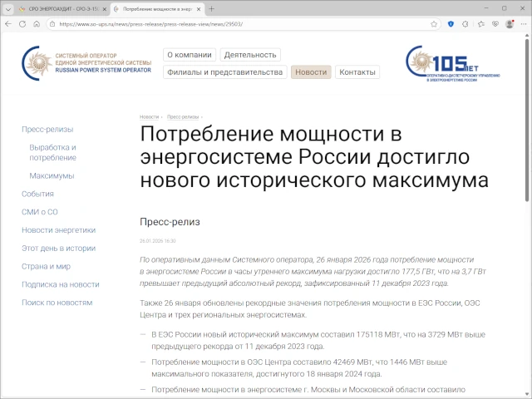532x399 pixels.
Task: Open the Контакты menu item
Action: [357, 72]
